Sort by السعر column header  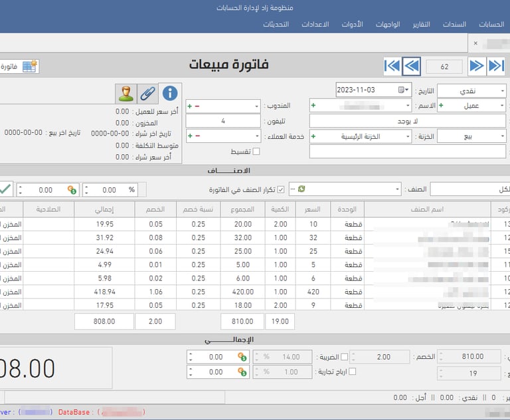[313, 209]
